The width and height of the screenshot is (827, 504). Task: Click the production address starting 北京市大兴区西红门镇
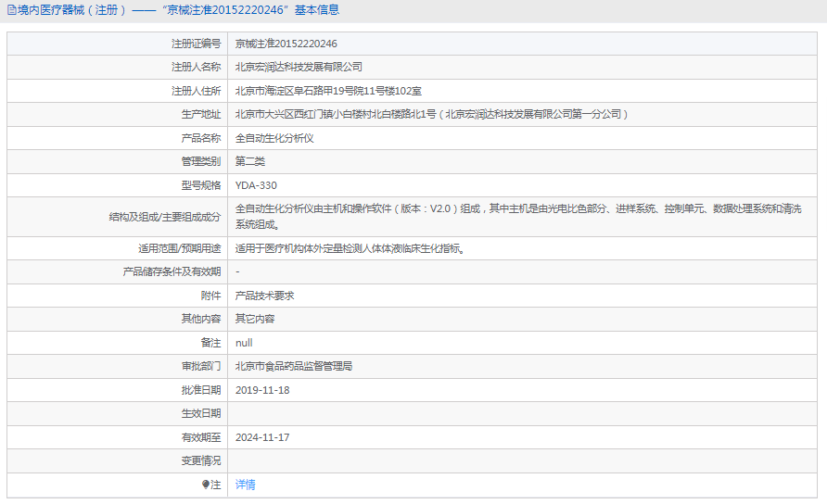coord(431,114)
